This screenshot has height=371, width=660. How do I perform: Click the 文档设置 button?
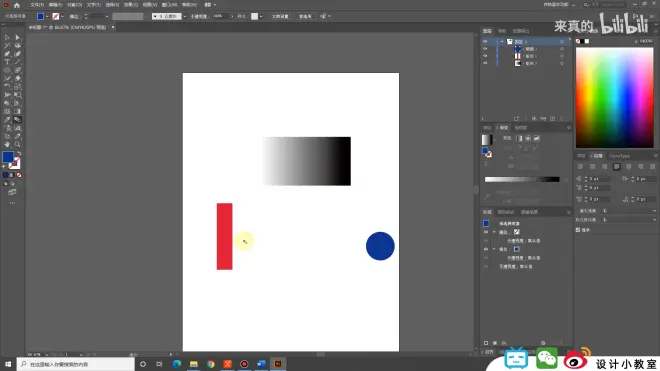(x=280, y=16)
